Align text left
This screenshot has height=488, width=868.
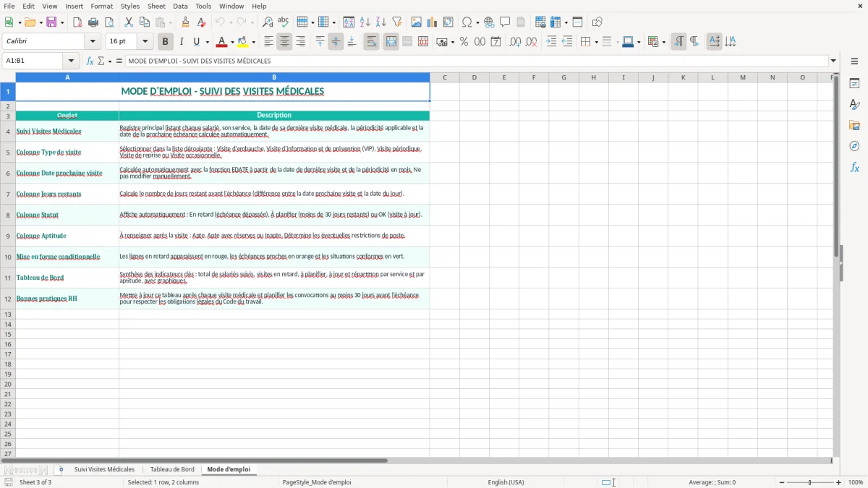[269, 42]
